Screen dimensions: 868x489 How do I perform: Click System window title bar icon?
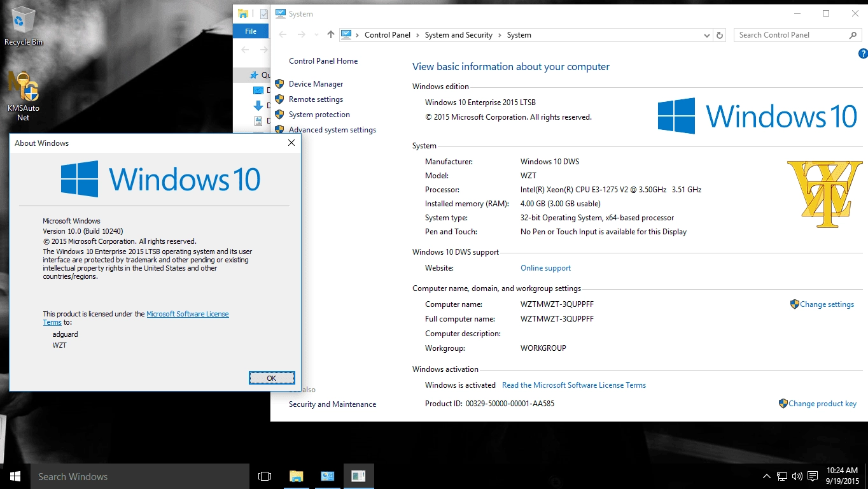(x=281, y=13)
